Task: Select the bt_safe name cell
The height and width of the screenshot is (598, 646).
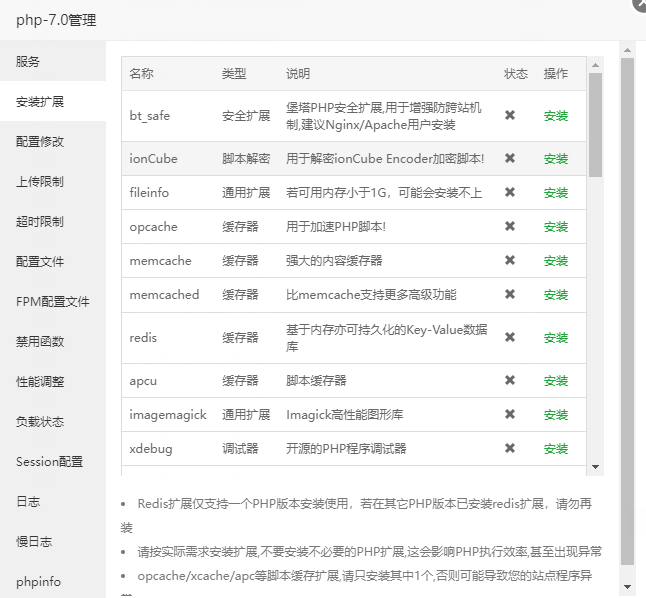Action: [x=150, y=116]
